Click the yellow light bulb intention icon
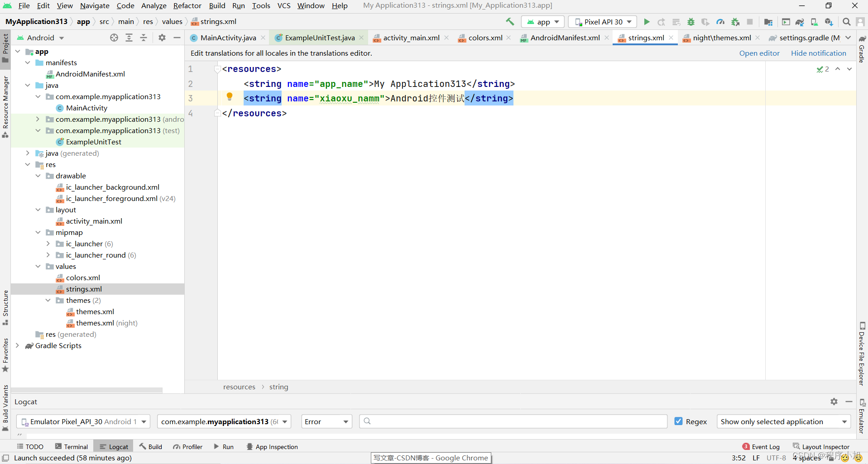This screenshot has height=464, width=868. click(x=230, y=96)
